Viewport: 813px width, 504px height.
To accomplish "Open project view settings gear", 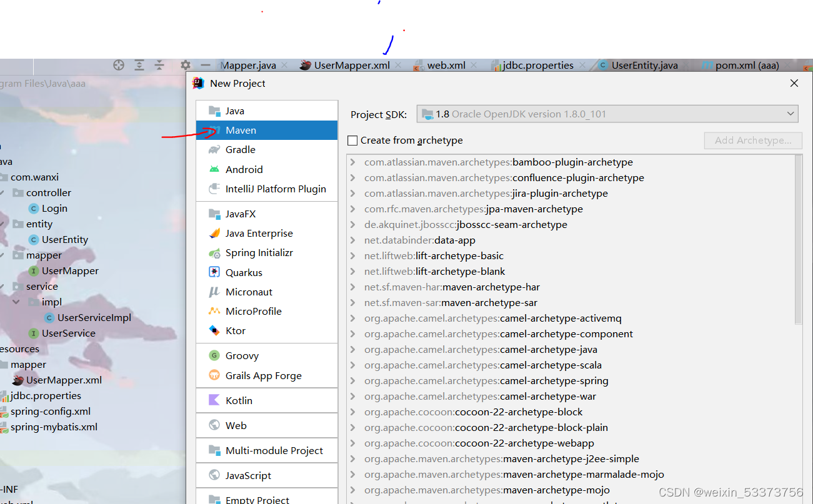I will 185,65.
